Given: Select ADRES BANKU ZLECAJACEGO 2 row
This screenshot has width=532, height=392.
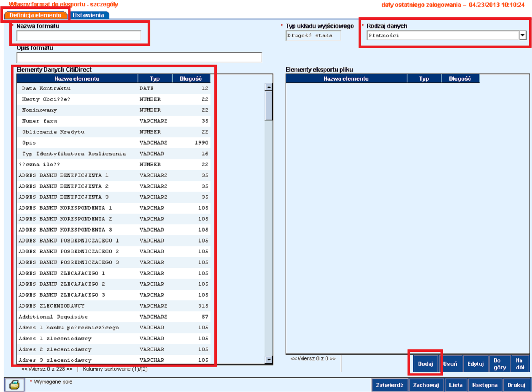Looking at the screenshot, I should click(113, 284).
